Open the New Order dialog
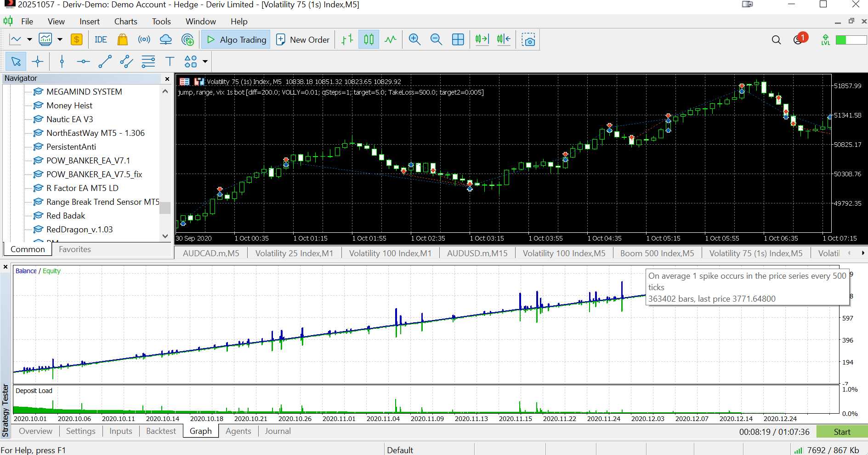Screen dimensions: 868x455 pos(303,39)
